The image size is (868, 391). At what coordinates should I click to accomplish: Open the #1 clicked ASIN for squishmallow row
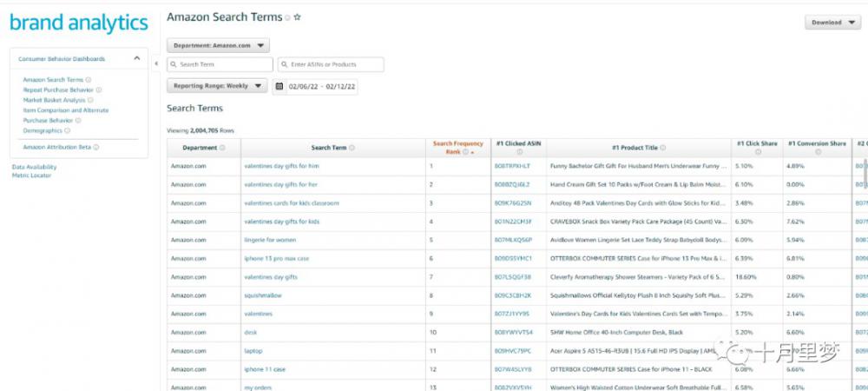513,295
